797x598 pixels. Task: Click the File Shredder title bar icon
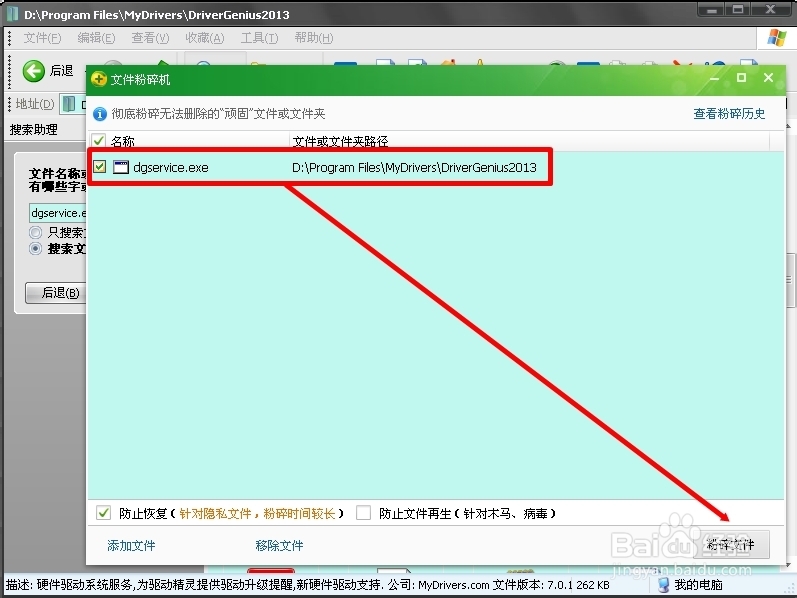click(99, 79)
